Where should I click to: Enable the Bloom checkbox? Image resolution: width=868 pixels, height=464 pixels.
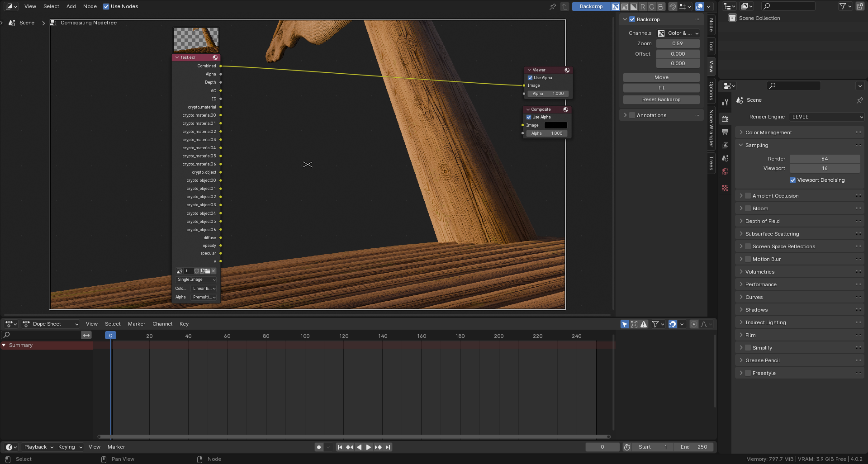tap(748, 208)
